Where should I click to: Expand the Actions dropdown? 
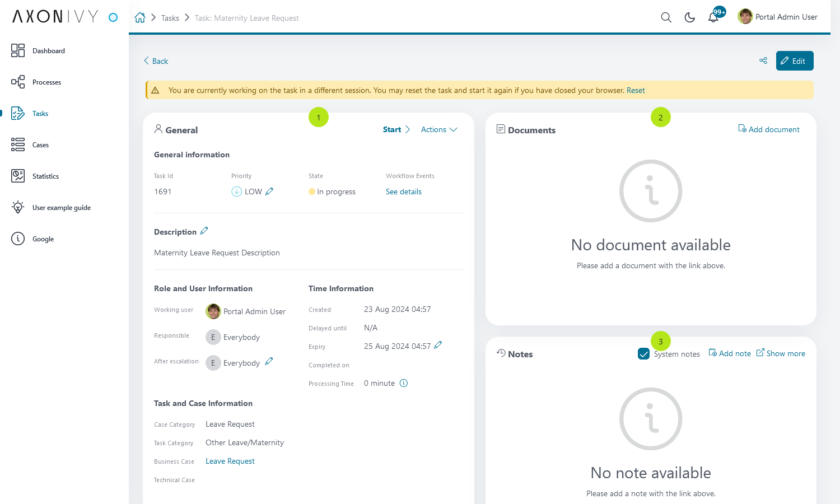click(x=439, y=129)
